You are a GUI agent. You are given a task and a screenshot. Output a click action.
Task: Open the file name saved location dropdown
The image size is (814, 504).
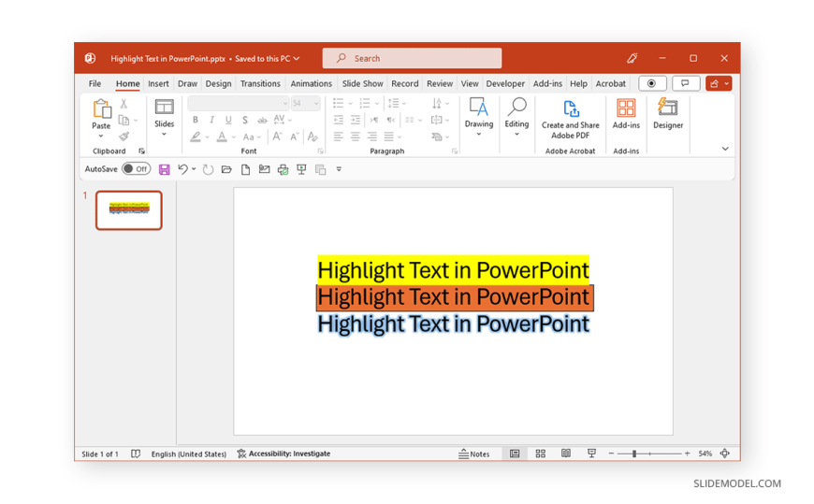click(297, 59)
